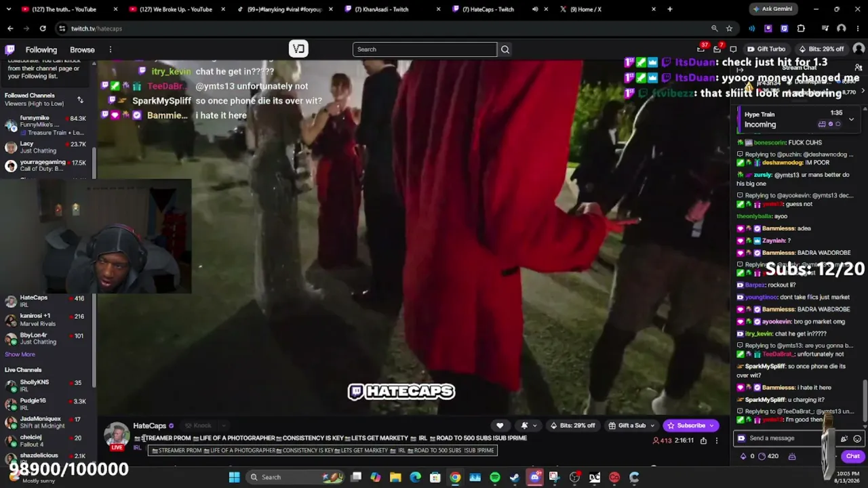This screenshot has height=488, width=868.
Task: Sort followed channels by viewers
Action: 80,100
